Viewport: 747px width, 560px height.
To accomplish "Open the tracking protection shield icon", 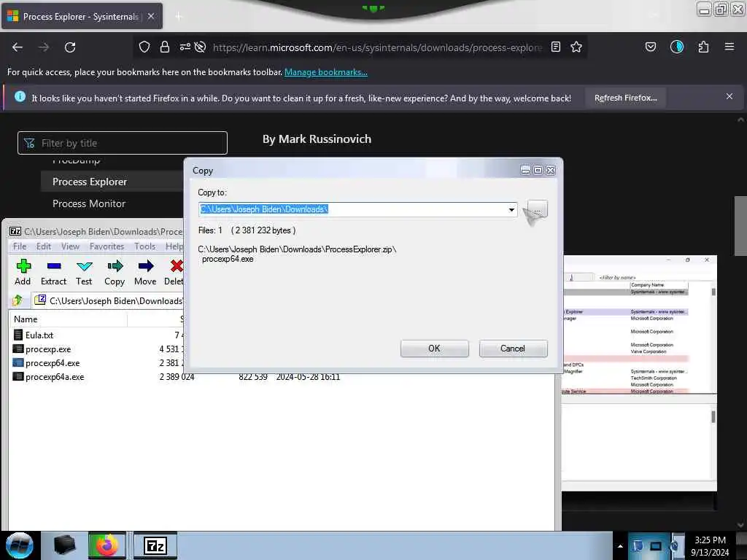I will (x=144, y=47).
